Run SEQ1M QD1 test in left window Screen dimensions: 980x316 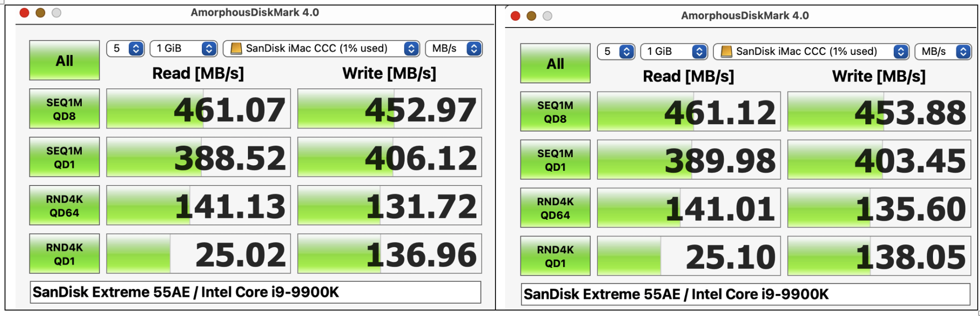coord(64,157)
